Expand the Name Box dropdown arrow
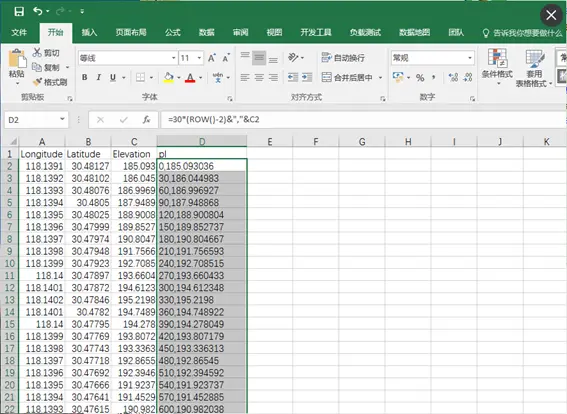Viewport: 567px width, 414px height. 62,119
